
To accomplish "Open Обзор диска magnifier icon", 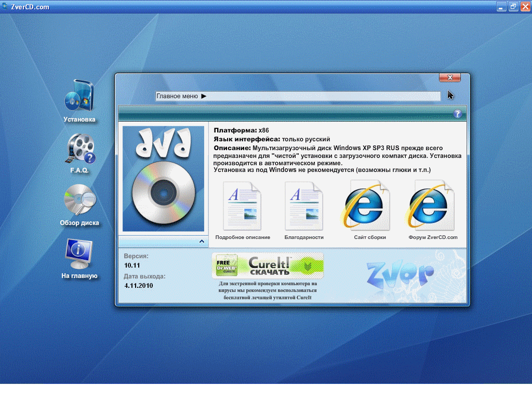I will pyautogui.click(x=79, y=201).
